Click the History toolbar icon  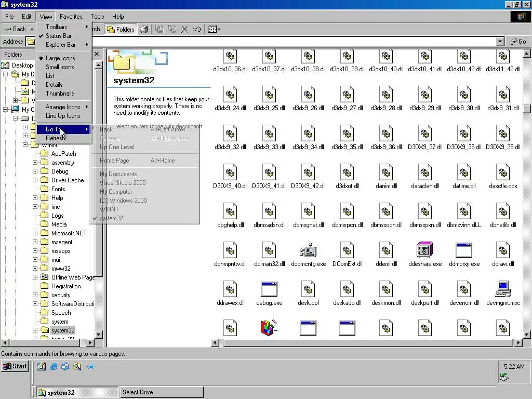pyautogui.click(x=144, y=29)
